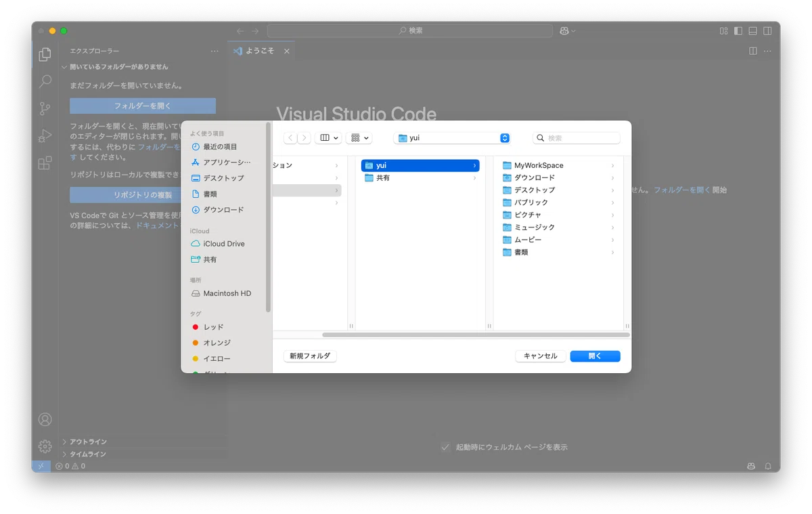812x514 pixels.
Task: Open the notifications bell in status bar
Action: pyautogui.click(x=768, y=466)
